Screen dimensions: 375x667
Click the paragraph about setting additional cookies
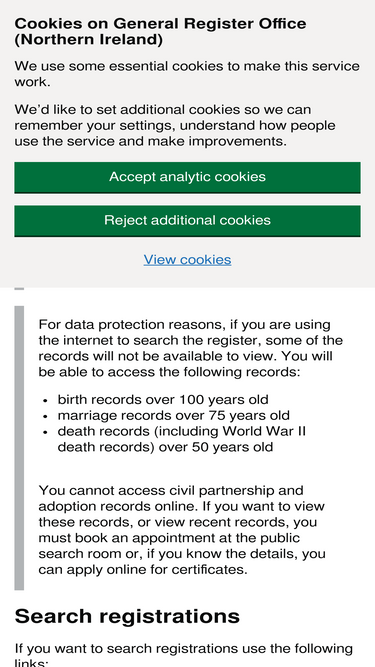175,125
